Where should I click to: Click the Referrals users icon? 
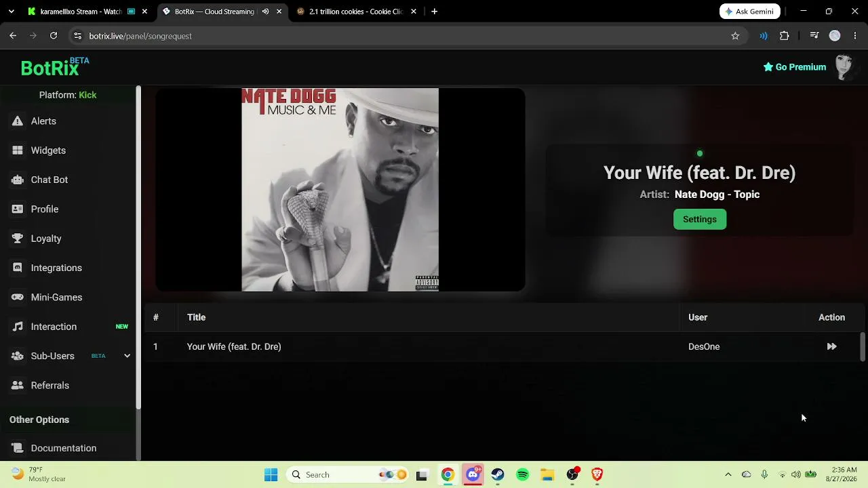click(18, 386)
